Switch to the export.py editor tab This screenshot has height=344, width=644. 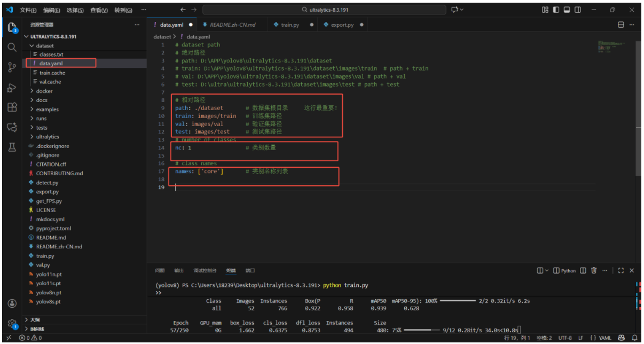click(x=342, y=25)
